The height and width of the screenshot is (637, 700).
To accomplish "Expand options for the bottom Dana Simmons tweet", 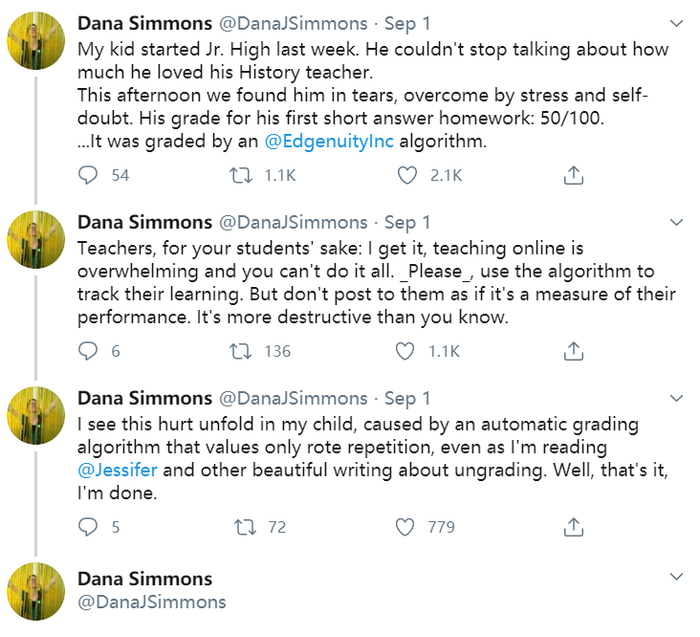I will point(676,577).
